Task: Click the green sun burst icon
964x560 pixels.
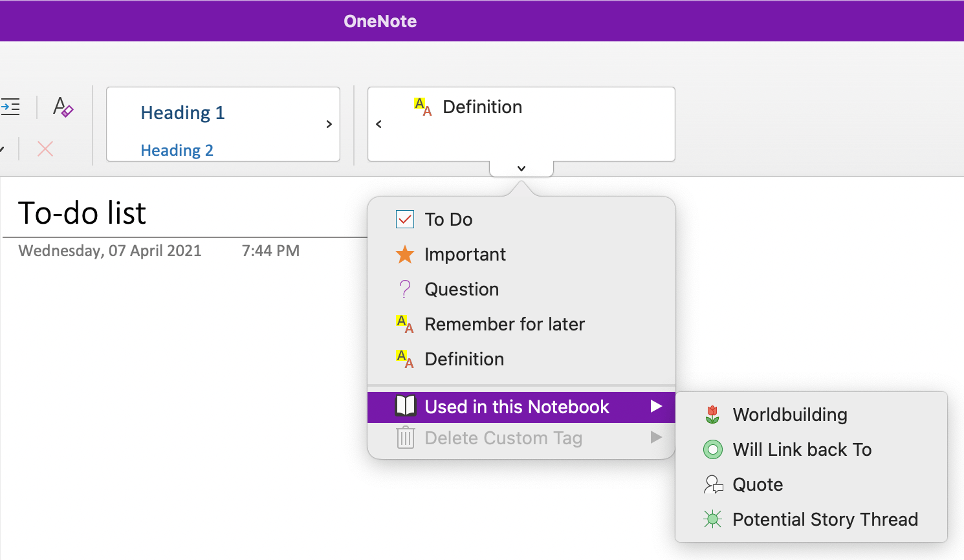Action: (x=712, y=519)
